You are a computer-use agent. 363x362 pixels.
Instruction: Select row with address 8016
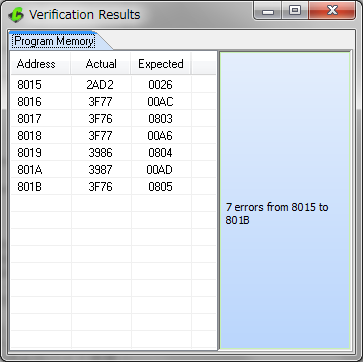pos(113,102)
